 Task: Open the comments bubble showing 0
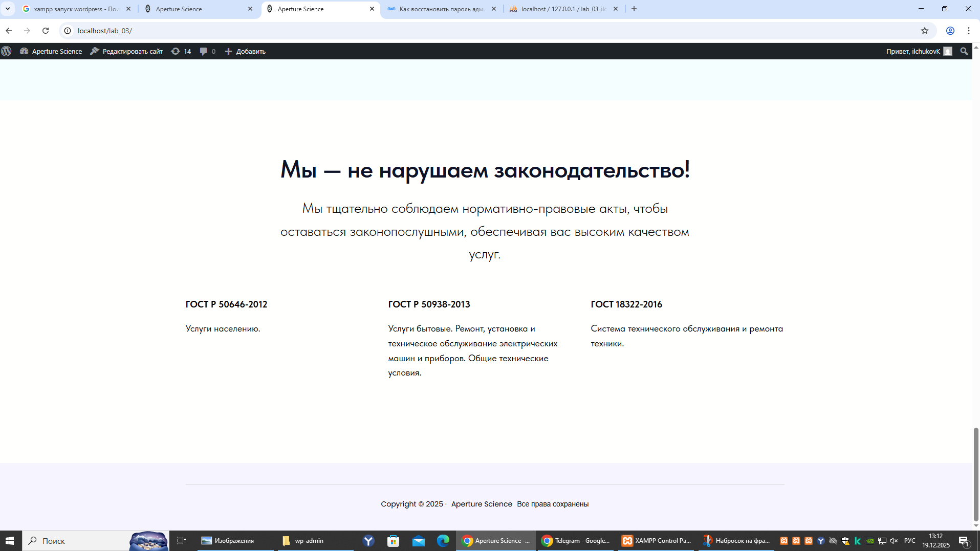[207, 51]
